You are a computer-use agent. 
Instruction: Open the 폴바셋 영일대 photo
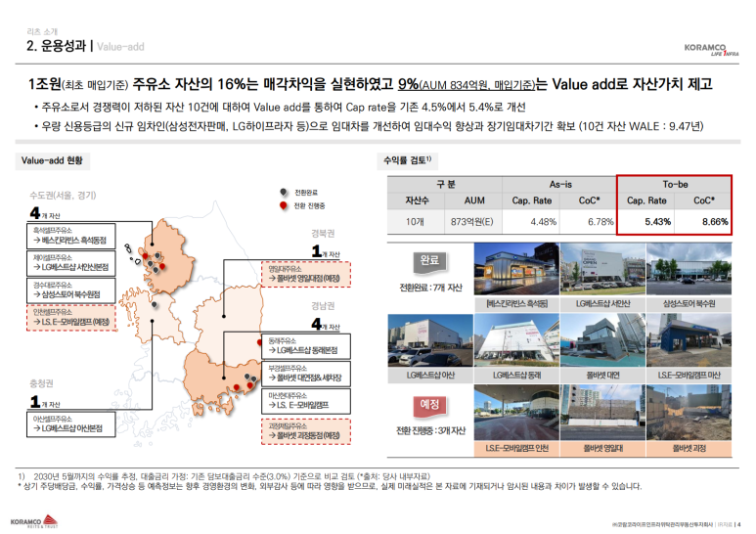click(602, 413)
